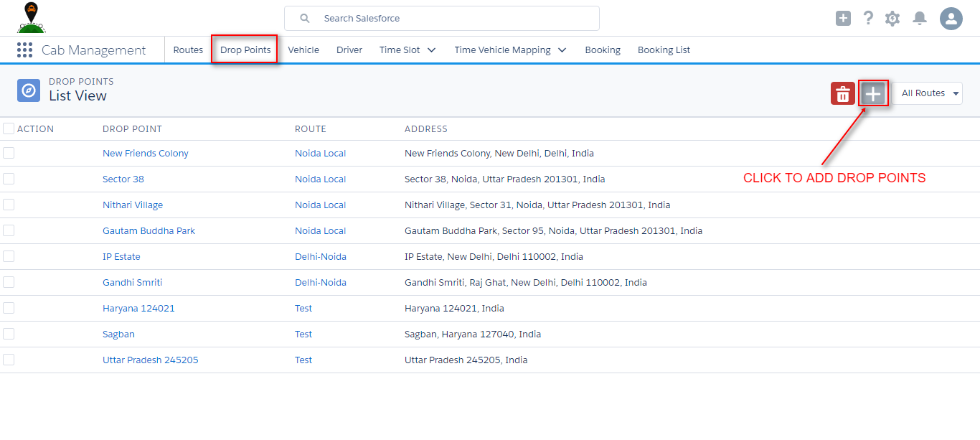Open the Salesforce App Launcher waffle icon
The width and height of the screenshot is (980, 440).
(x=24, y=50)
